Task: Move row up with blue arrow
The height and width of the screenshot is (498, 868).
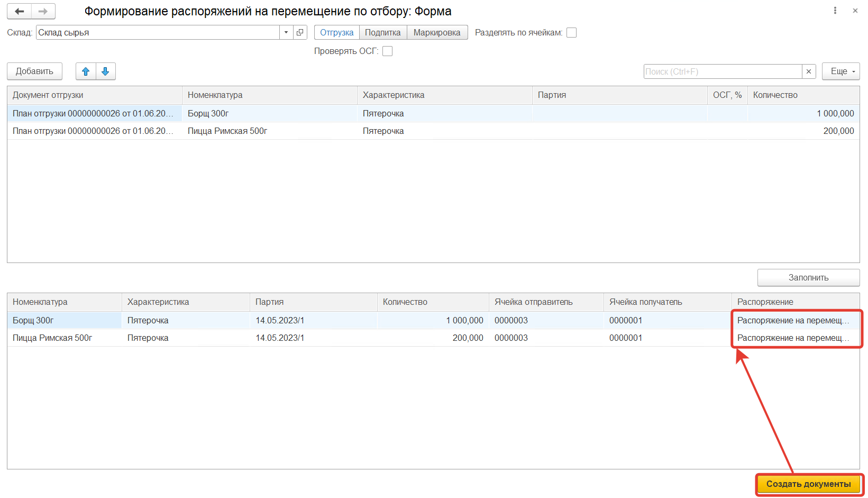Action: tap(86, 71)
